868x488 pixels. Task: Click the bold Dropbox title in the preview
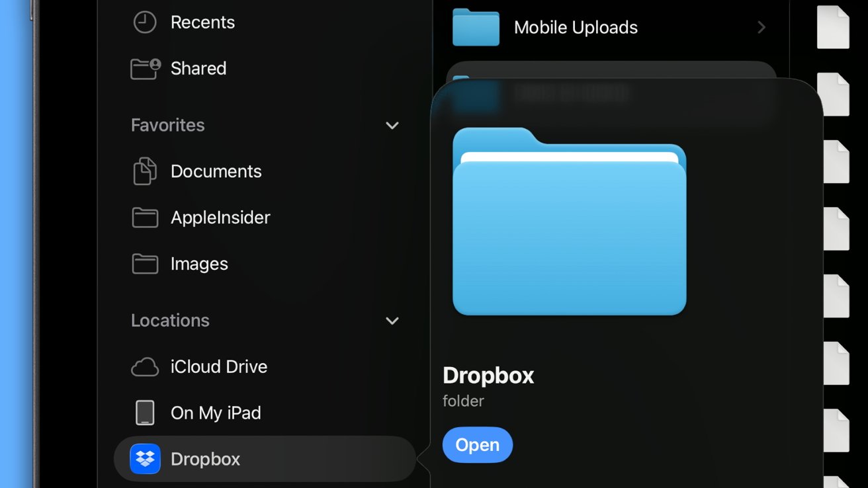pyautogui.click(x=488, y=376)
